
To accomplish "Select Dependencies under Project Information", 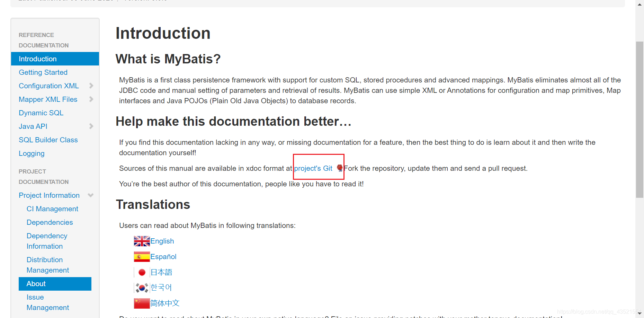I will [50, 222].
